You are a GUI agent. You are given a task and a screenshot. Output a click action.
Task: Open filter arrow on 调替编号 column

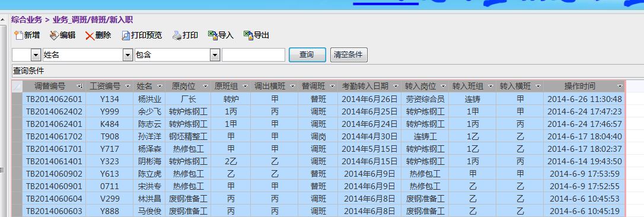click(x=80, y=87)
